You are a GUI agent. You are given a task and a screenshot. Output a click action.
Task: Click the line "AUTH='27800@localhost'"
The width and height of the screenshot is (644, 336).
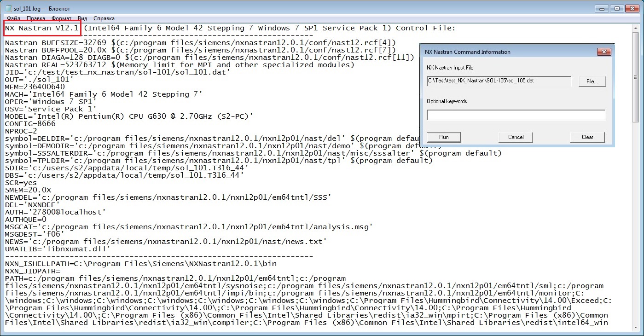55,212
